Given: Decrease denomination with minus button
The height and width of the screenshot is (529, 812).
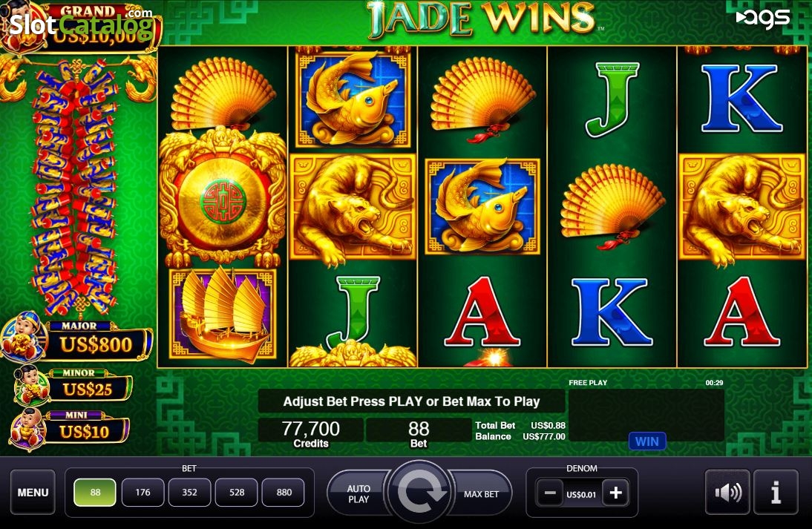Looking at the screenshot, I should [549, 493].
